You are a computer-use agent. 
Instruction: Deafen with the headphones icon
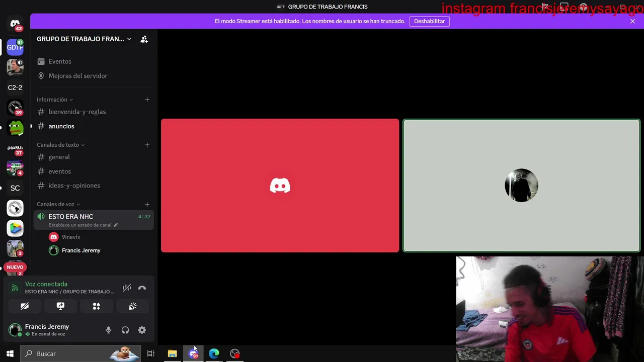125,330
